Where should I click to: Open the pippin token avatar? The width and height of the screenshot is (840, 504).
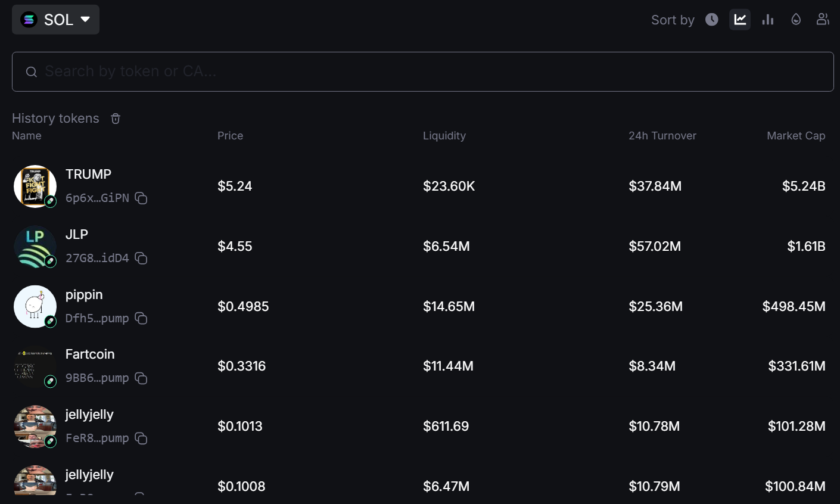tap(35, 307)
